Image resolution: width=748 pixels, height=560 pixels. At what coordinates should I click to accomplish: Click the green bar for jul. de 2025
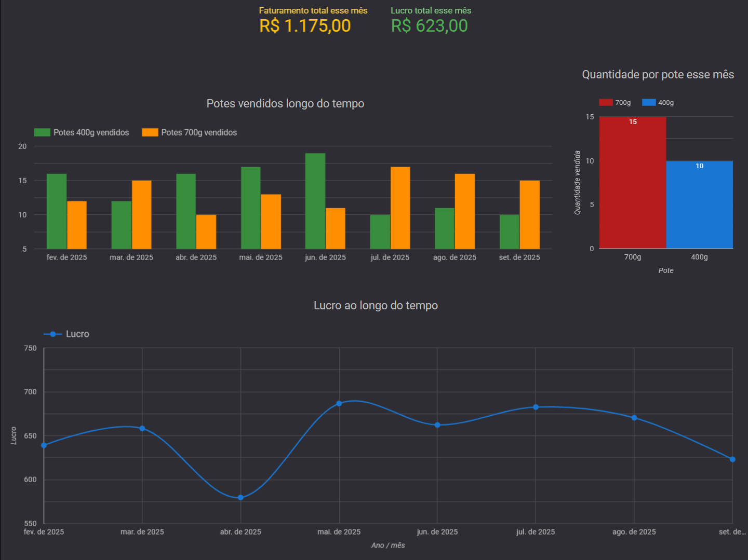380,231
